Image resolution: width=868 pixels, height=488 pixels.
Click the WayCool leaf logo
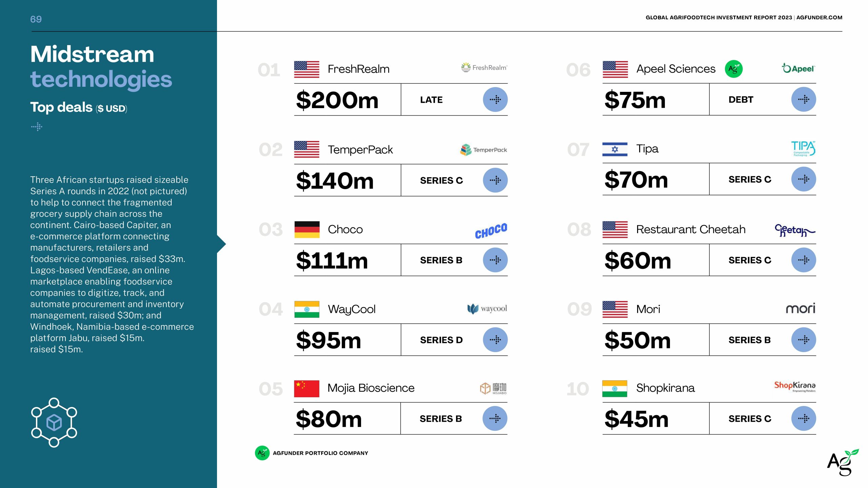tap(487, 308)
